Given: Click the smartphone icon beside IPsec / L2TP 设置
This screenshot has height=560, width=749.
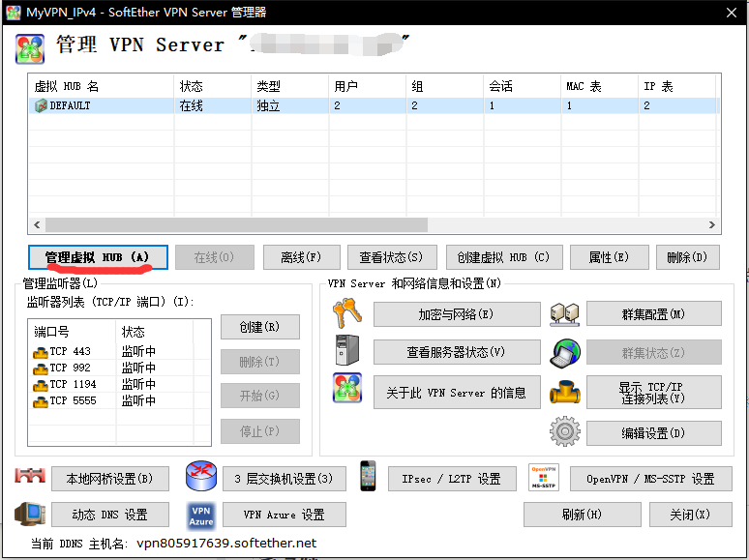Looking at the screenshot, I should pos(368,476).
